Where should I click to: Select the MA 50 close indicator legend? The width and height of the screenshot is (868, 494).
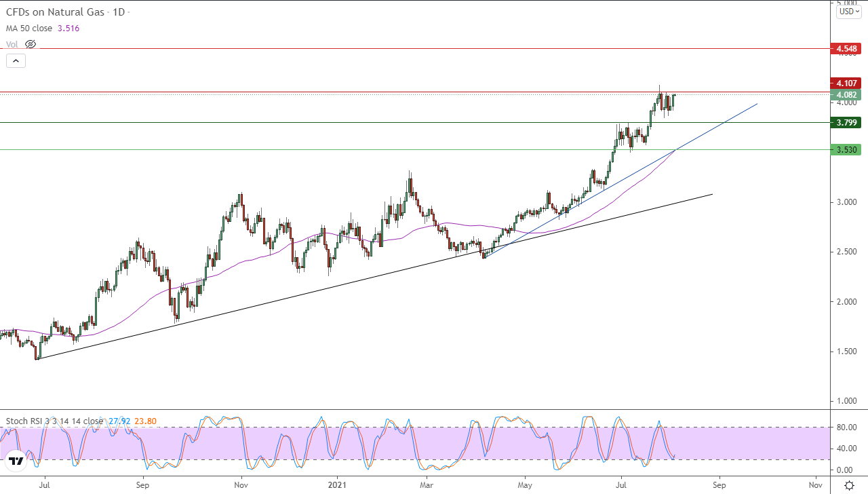pos(30,28)
